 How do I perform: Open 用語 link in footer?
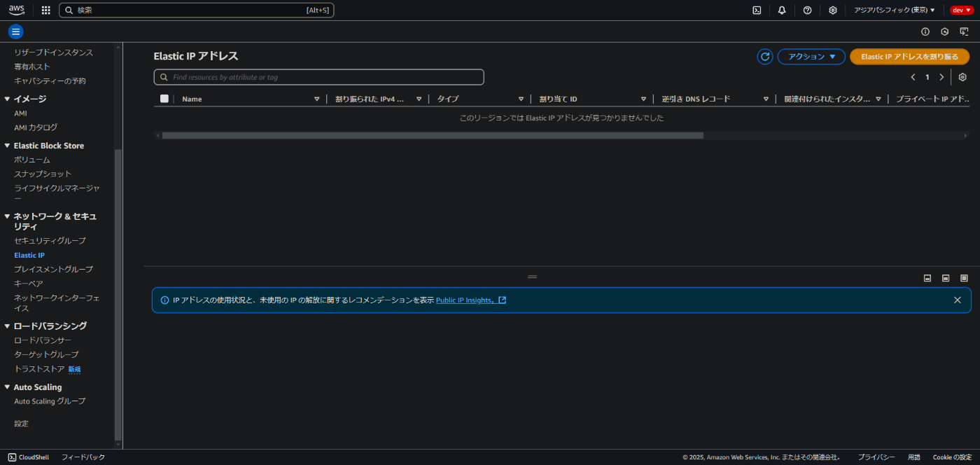click(914, 457)
